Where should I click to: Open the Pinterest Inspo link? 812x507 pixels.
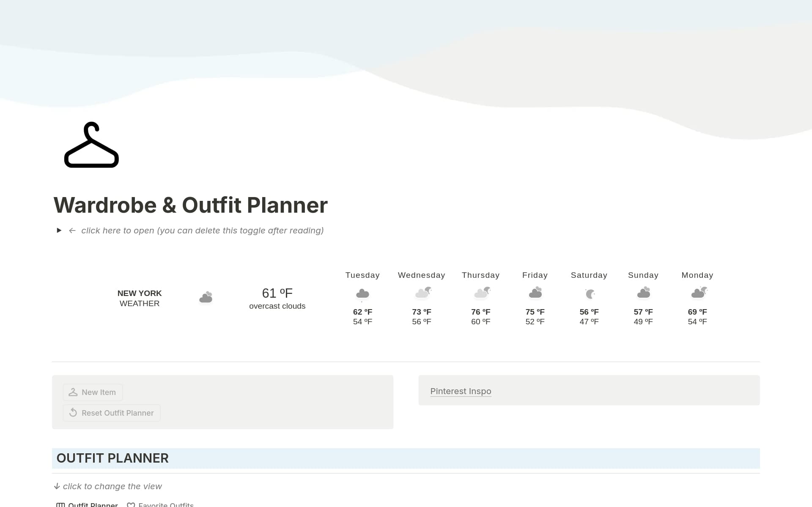click(461, 391)
